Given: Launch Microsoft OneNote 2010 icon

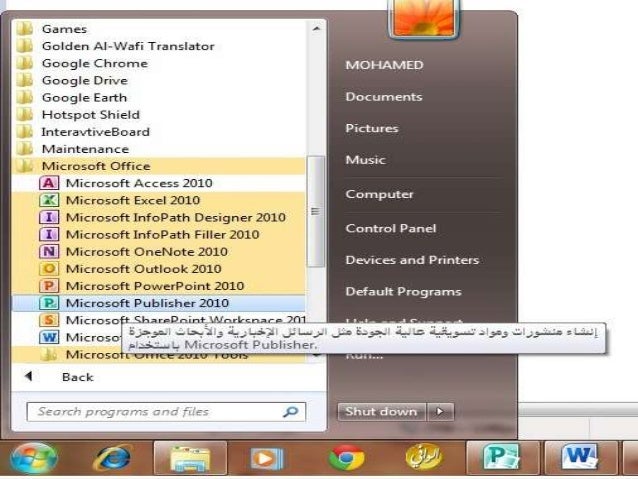Looking at the screenshot, I should click(49, 252).
